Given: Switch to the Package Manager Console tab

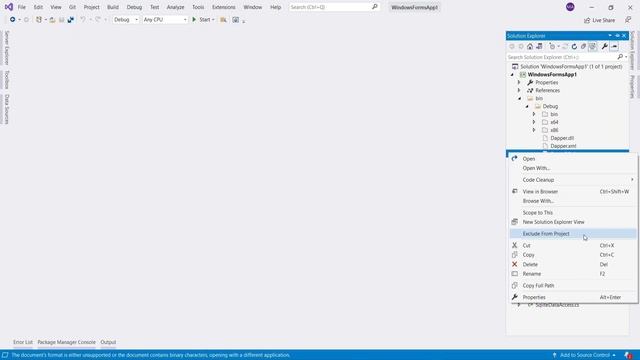Looking at the screenshot, I should 66,342.
